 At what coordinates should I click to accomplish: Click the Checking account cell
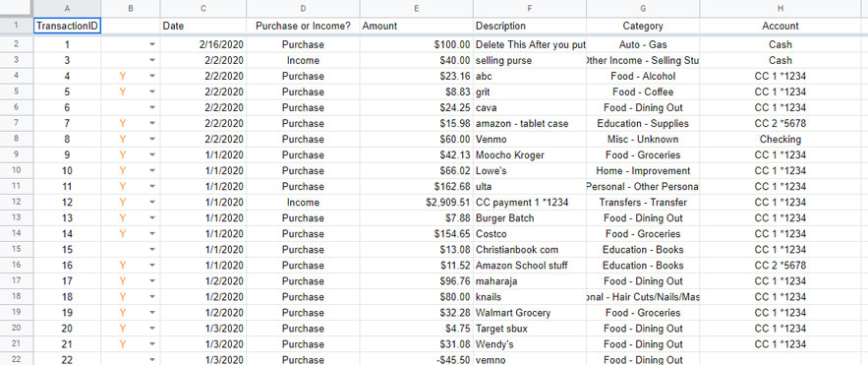pyautogui.click(x=780, y=139)
